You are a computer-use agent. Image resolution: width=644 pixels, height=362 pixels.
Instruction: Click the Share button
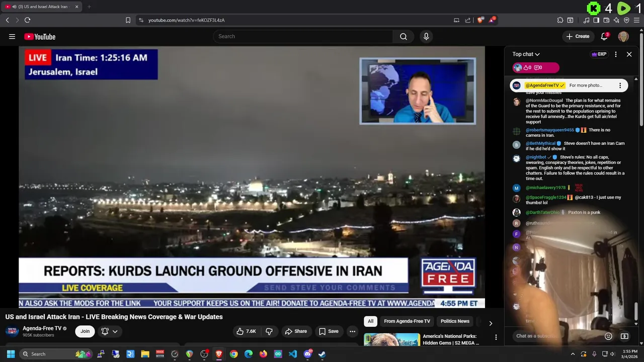click(296, 331)
